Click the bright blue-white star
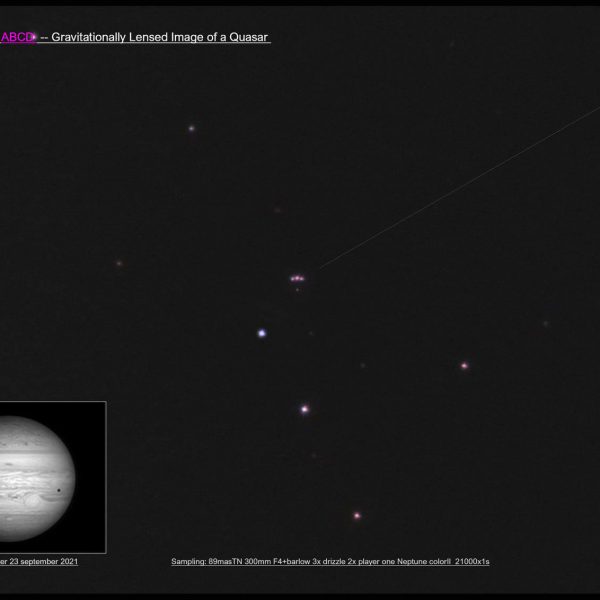The width and height of the screenshot is (600, 600). click(x=262, y=333)
